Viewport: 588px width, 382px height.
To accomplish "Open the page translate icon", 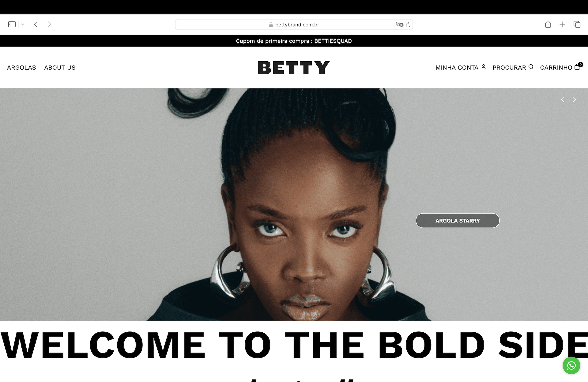I will [x=399, y=25].
